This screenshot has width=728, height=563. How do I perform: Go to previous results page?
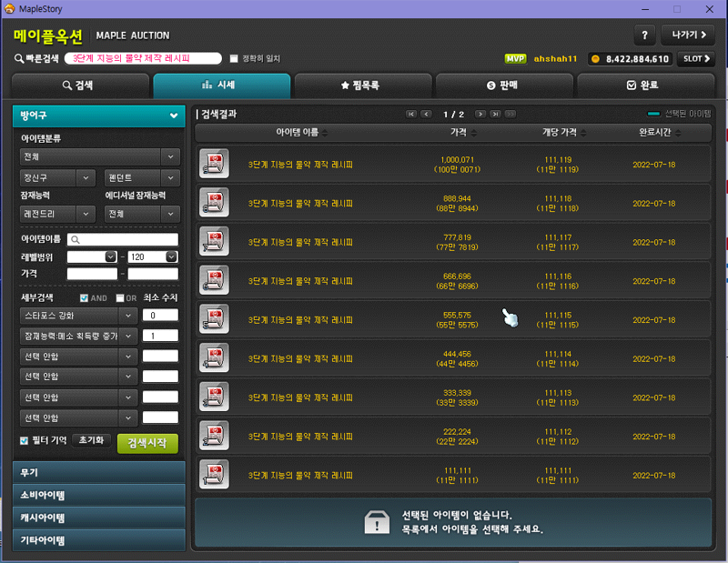click(x=426, y=115)
